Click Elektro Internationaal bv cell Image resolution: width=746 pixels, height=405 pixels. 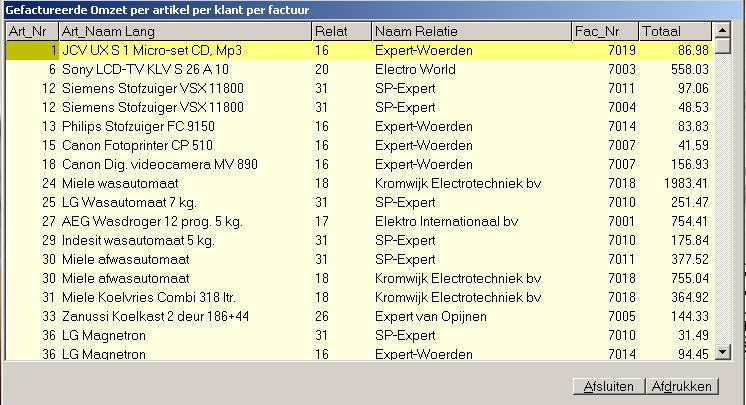[446, 222]
